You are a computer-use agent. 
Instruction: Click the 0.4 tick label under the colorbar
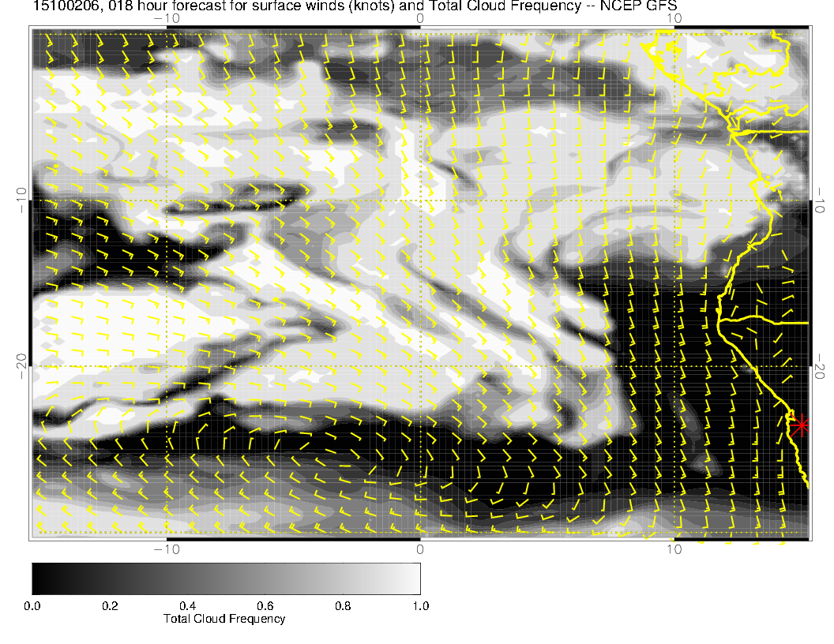[187, 606]
